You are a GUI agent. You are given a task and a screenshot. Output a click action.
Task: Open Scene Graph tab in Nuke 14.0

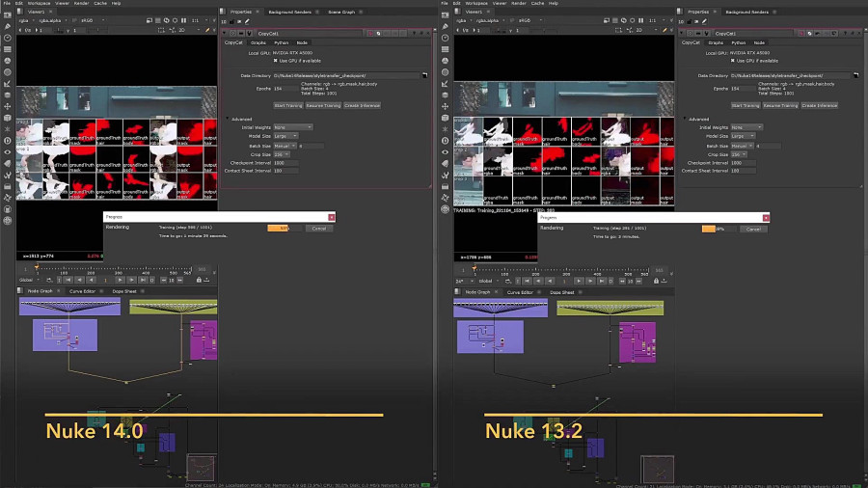[x=341, y=12]
